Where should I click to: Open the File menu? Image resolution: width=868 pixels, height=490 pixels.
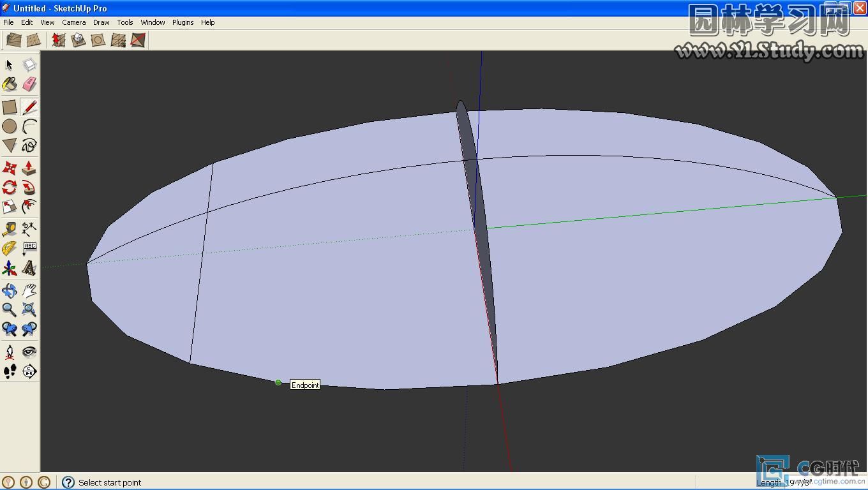coord(8,22)
